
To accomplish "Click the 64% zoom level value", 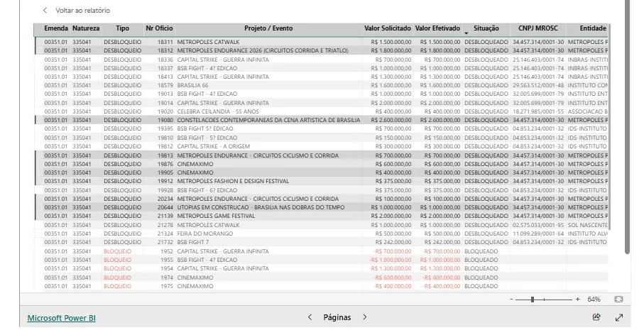I will tap(594, 300).
